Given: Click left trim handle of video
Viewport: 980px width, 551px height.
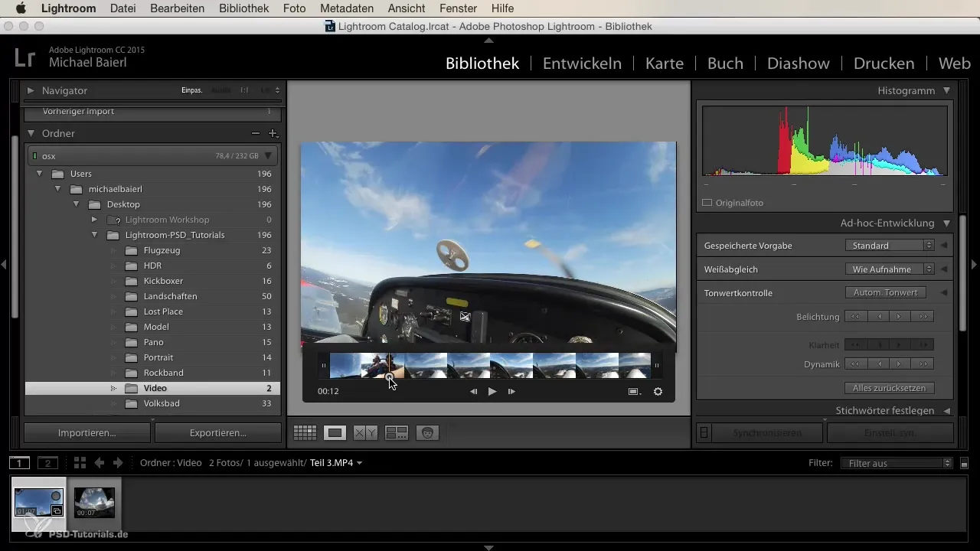Looking at the screenshot, I should tap(323, 366).
